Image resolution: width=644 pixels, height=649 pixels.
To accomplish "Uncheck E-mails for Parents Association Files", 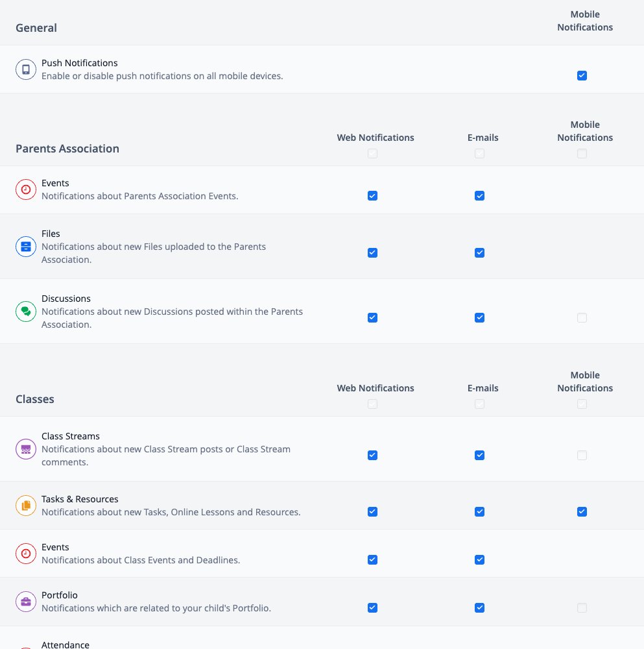I will 479,253.
